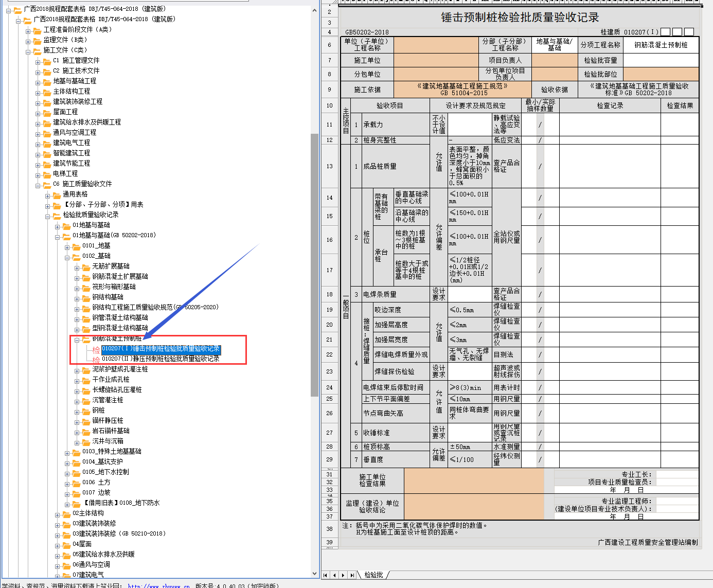Switch to the 检验批 sheet tab
Viewport: 713px width, 588px height.
tap(373, 575)
